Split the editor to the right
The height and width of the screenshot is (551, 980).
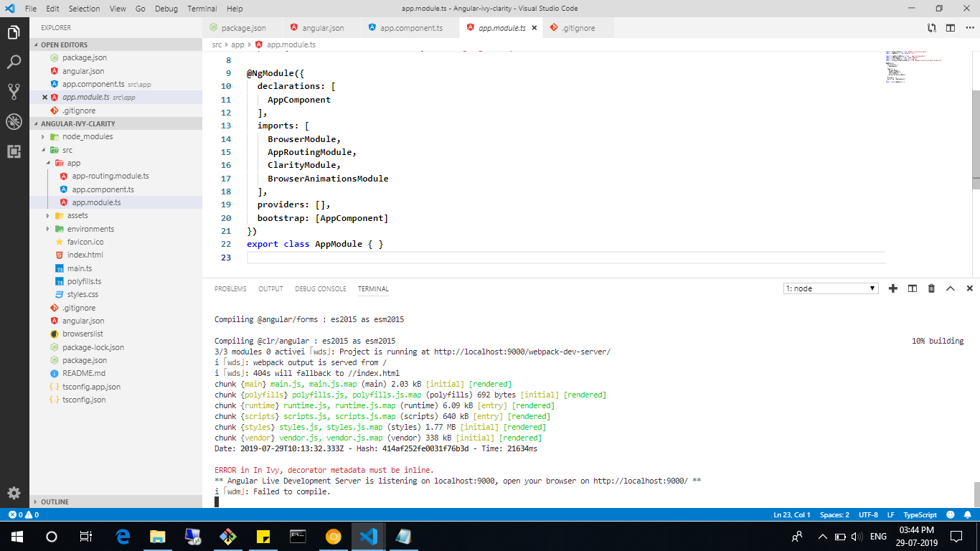(951, 28)
